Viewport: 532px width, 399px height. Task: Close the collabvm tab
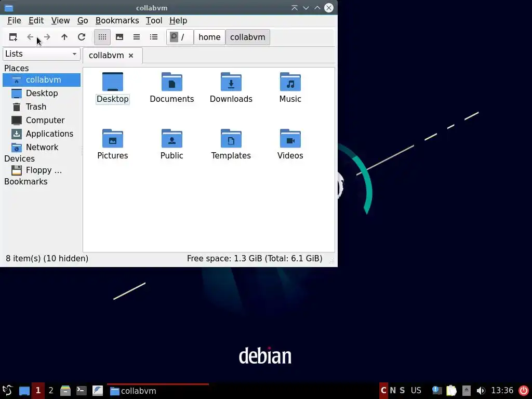pyautogui.click(x=131, y=55)
